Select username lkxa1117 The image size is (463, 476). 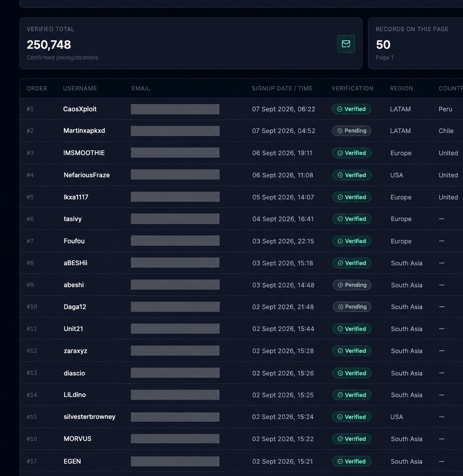click(76, 197)
